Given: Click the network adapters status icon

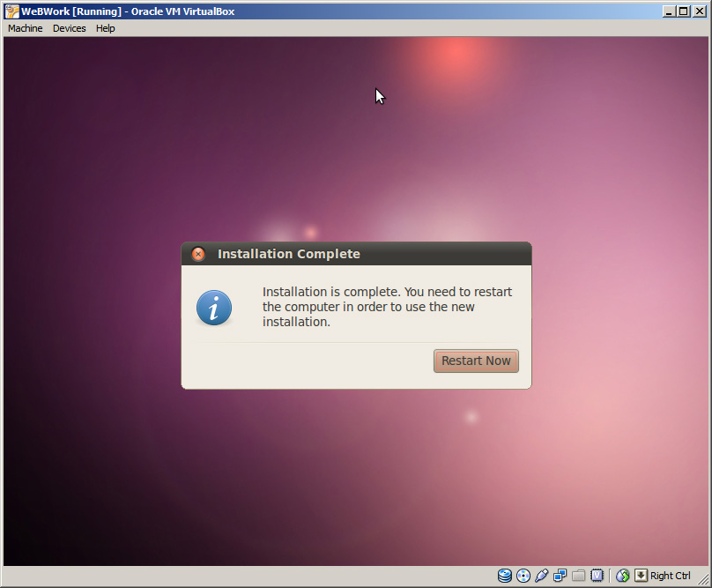Looking at the screenshot, I should (x=560, y=576).
